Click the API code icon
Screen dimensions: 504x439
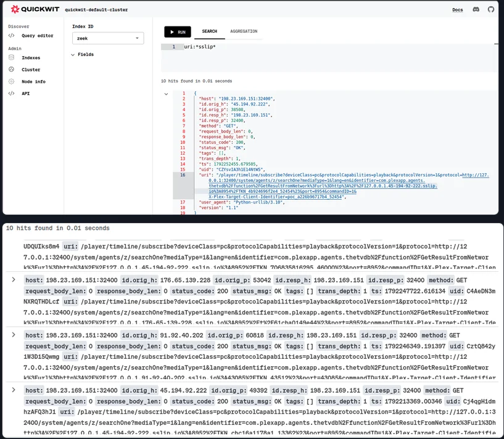click(12, 94)
